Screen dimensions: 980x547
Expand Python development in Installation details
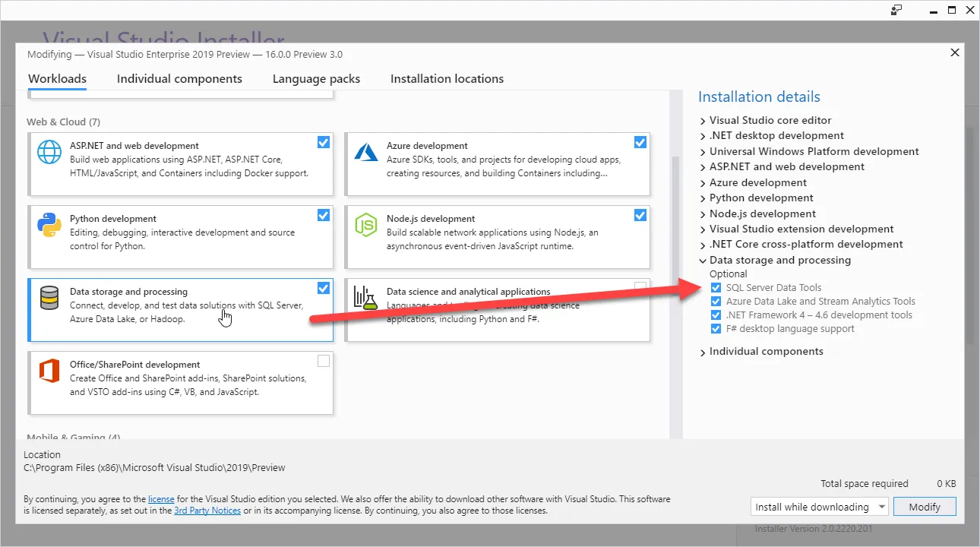(x=703, y=198)
